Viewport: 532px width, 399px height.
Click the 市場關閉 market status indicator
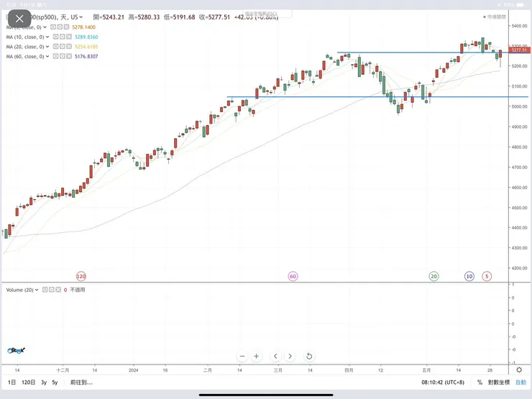(495, 17)
